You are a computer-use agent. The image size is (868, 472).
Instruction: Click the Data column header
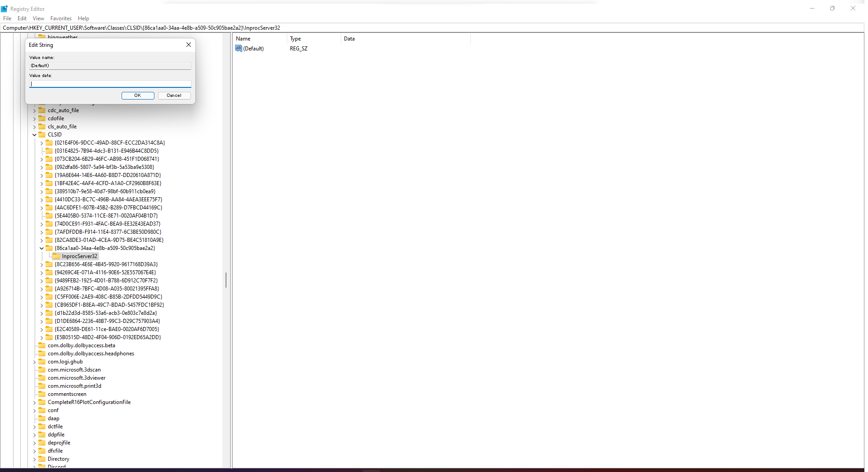point(406,39)
